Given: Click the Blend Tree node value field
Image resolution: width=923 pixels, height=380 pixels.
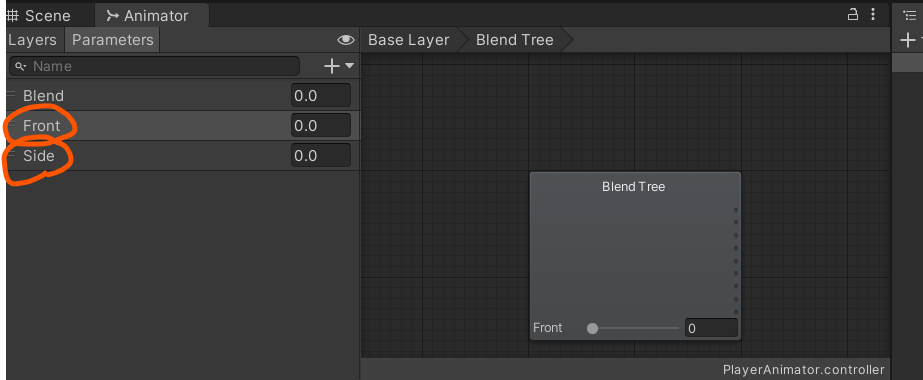Looking at the screenshot, I should coord(711,328).
